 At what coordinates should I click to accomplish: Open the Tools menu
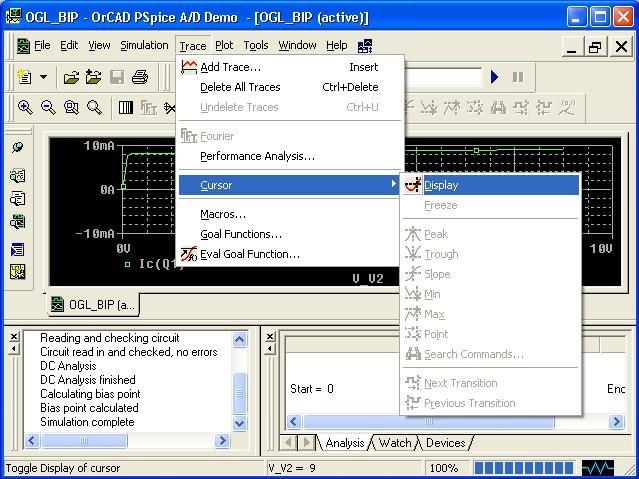point(256,45)
